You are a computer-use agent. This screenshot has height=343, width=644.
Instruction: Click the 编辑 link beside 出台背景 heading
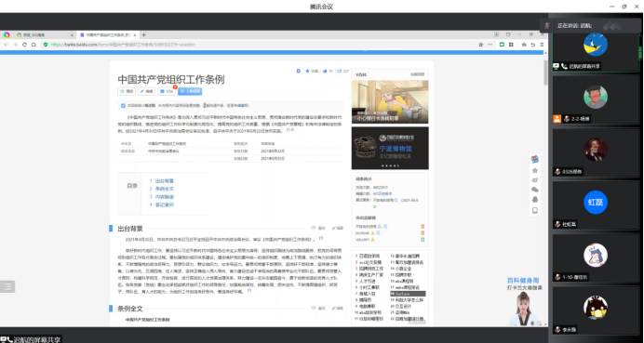[338, 228]
